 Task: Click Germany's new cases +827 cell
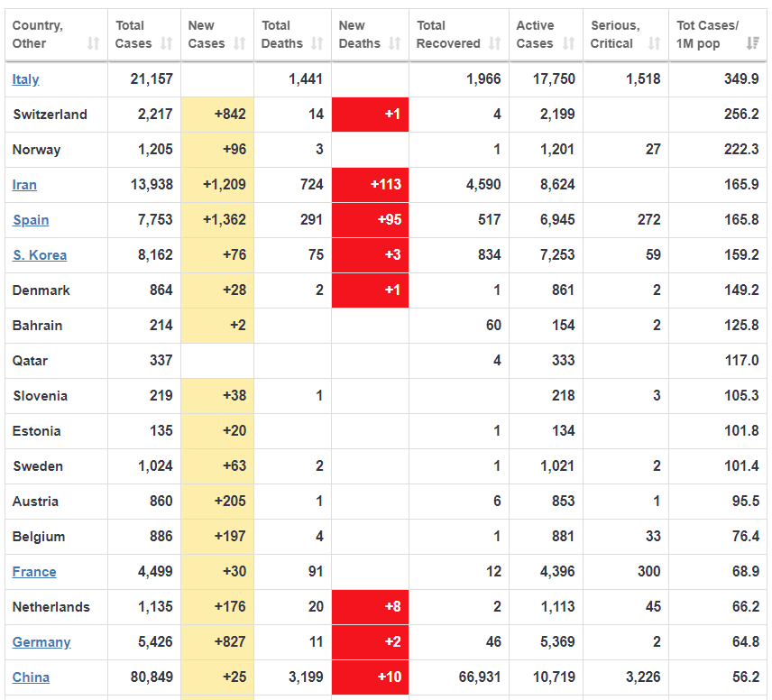tap(217, 642)
